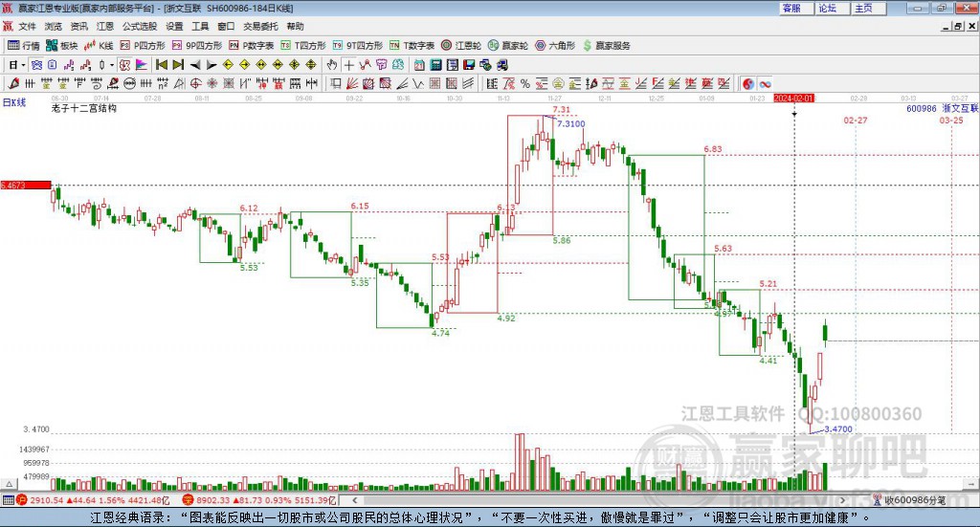
Task: Click the pink flag triangle icon
Action: [142, 65]
